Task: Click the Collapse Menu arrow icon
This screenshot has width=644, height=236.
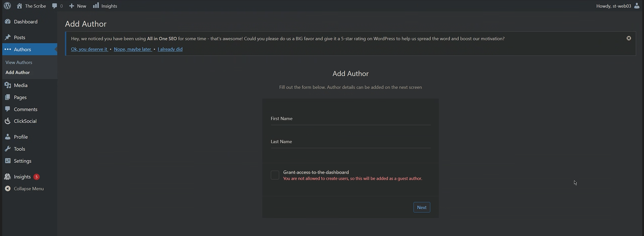Action: click(8, 188)
